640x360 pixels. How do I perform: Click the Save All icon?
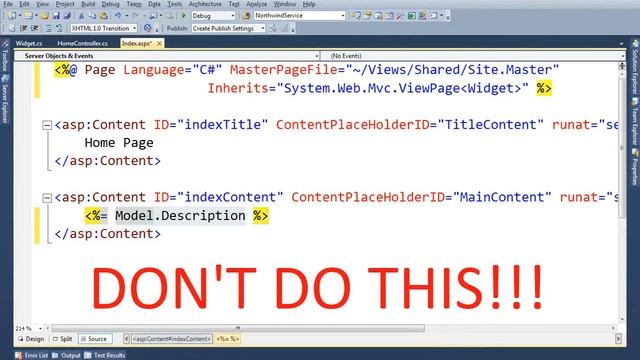point(67,16)
